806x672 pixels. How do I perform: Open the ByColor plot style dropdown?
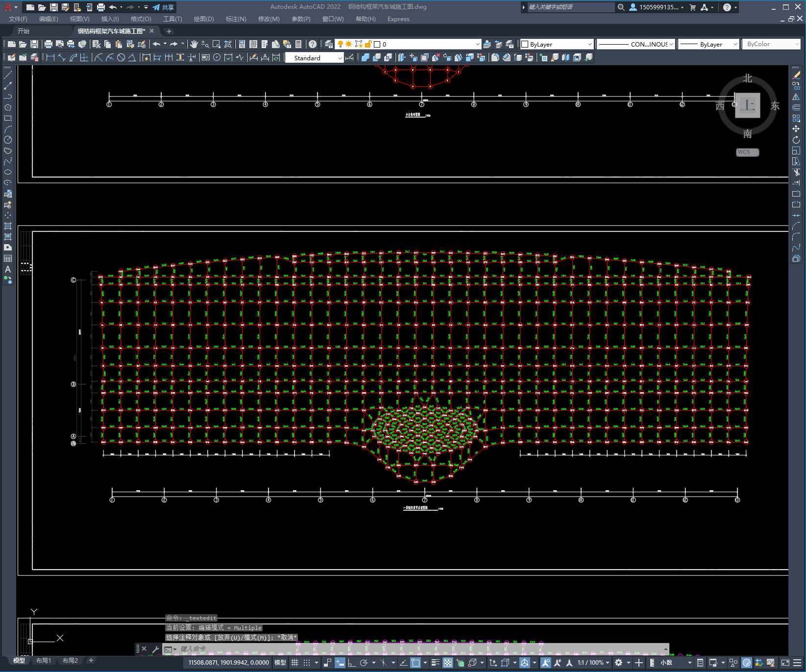[x=772, y=44]
